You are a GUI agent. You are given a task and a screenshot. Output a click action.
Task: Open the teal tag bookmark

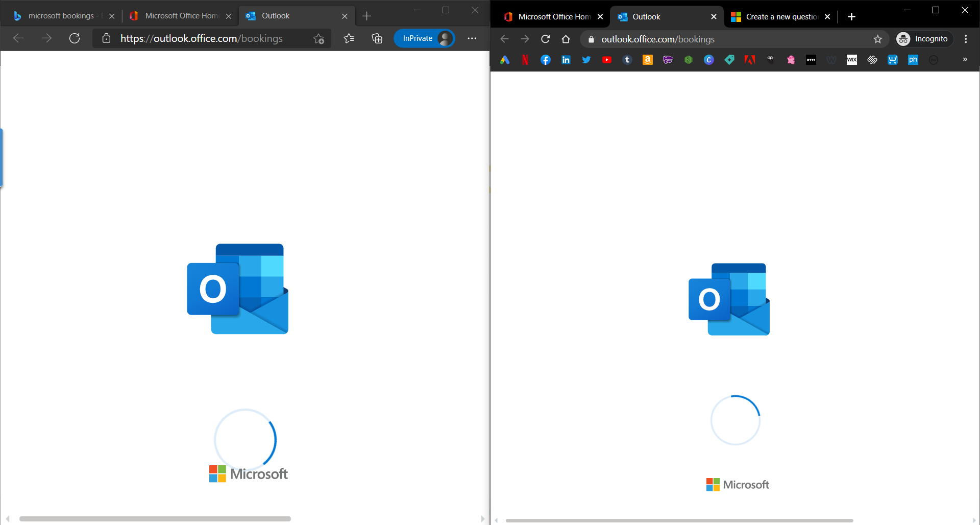pyautogui.click(x=729, y=60)
